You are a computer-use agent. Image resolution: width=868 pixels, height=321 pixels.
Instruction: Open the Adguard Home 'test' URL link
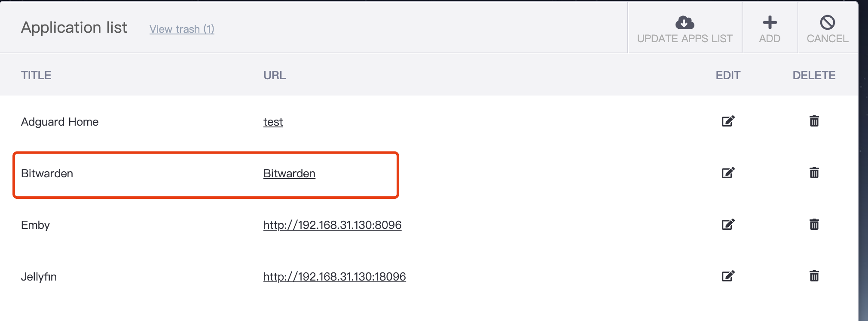(x=273, y=122)
